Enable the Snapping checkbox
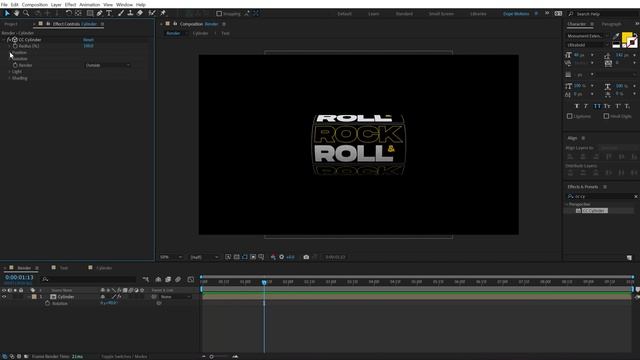Image resolution: width=640 pixels, height=360 pixels. [x=219, y=13]
